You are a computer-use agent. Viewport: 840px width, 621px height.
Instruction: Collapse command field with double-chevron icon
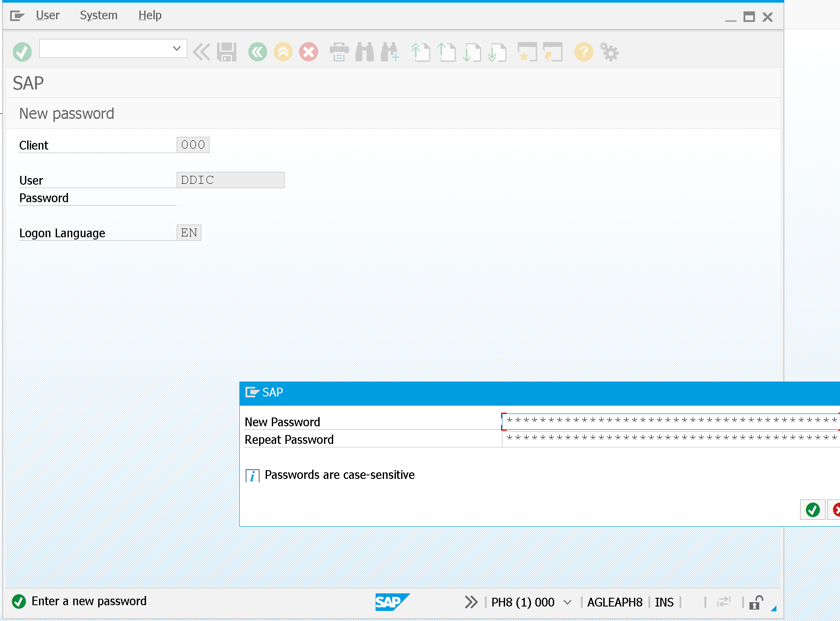point(202,52)
